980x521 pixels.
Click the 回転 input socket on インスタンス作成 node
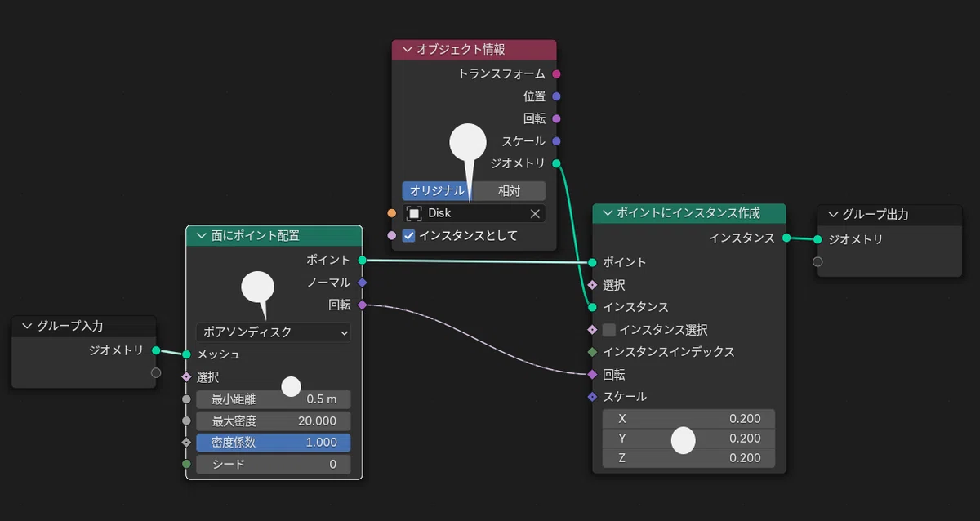(593, 375)
